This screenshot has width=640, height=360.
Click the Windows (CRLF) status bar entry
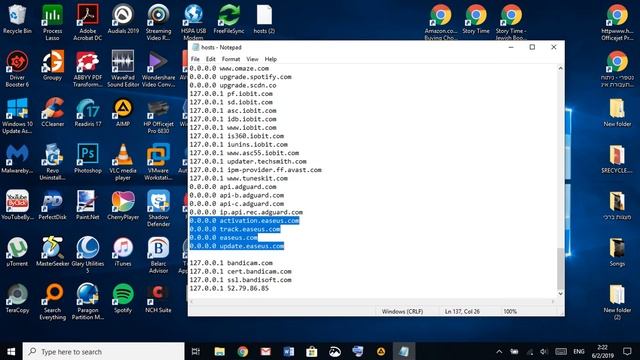coord(402,311)
